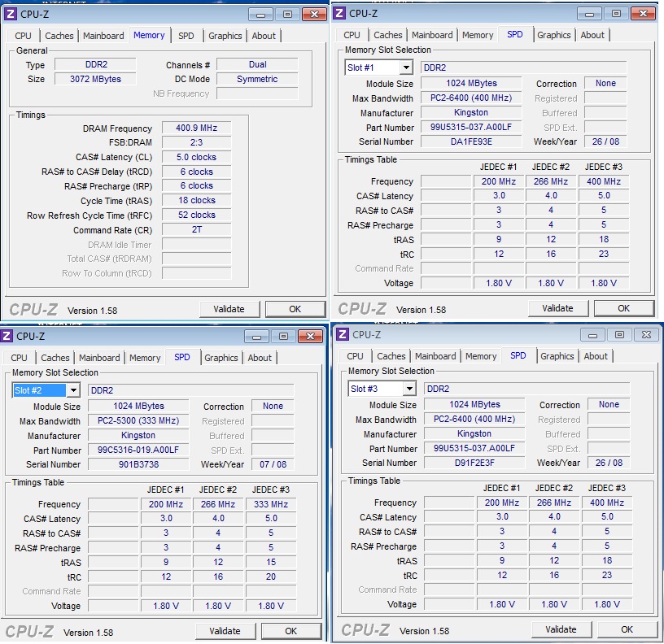Screen dimensions: 664x644
Task: Switch to Memory tab in Slot #2 window
Action: click(x=145, y=358)
